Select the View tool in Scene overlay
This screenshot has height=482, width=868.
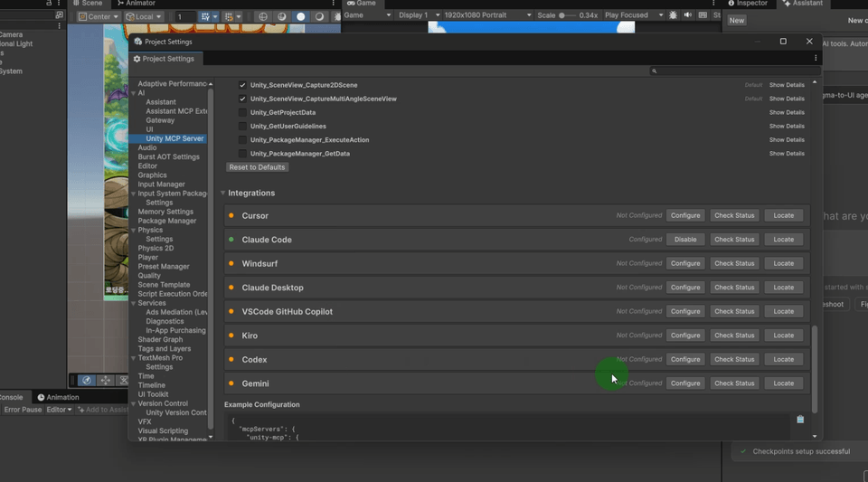[x=87, y=380]
